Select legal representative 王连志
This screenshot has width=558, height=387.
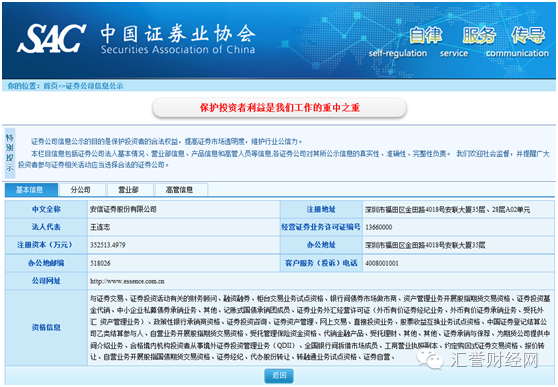(100, 227)
